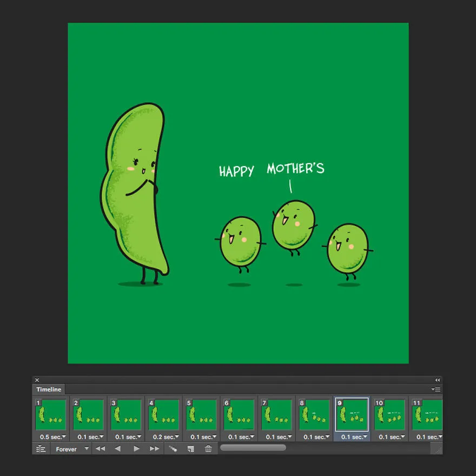Screen dimensions: 476x476
Task: Open Timeline panel flyout menu
Action: [436, 389]
